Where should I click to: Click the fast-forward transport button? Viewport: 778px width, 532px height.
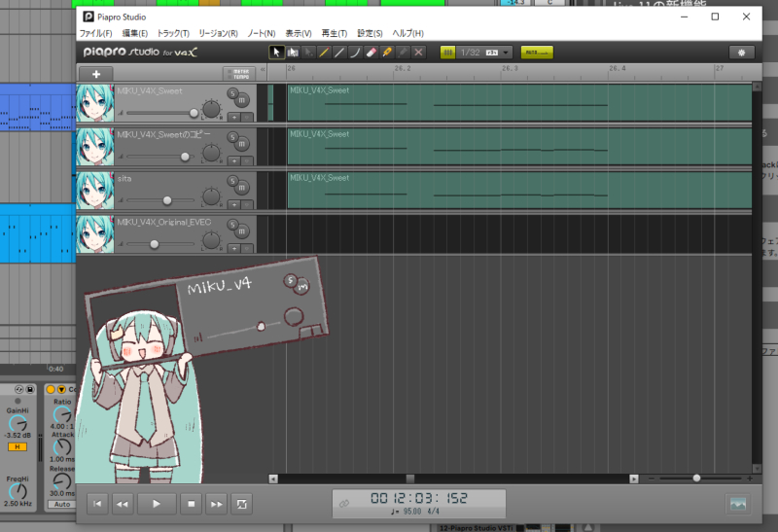[x=216, y=504]
